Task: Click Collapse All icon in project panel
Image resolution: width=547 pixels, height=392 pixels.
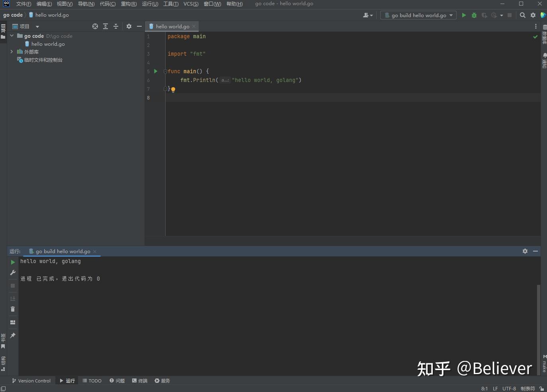Action: click(116, 26)
